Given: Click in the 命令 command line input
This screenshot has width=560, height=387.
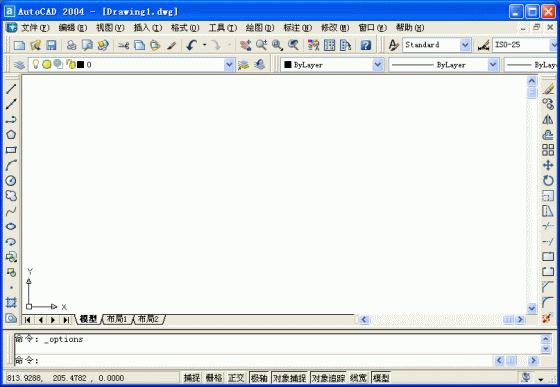Looking at the screenshot, I should [x=254, y=360].
